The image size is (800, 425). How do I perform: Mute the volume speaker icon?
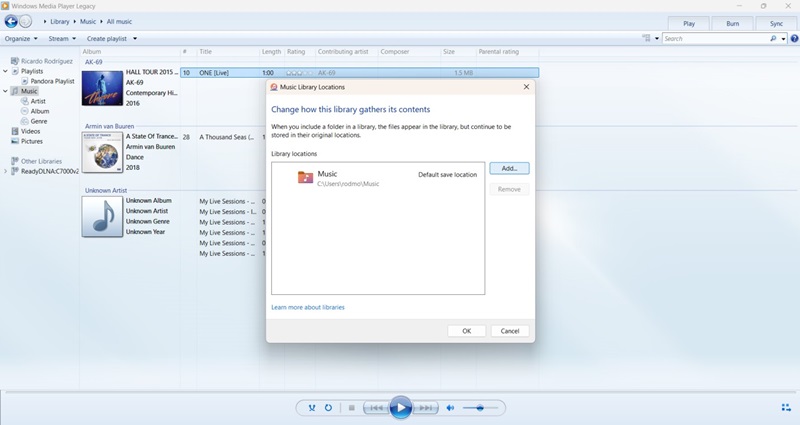tap(450, 408)
